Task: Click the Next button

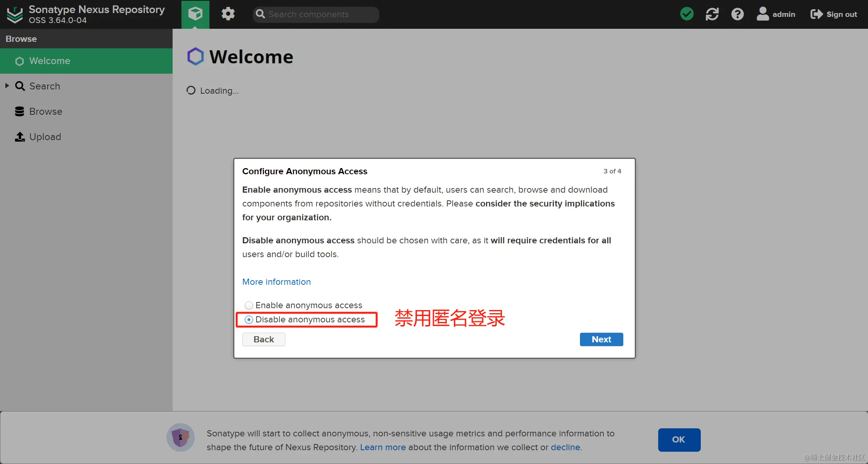Action: (x=601, y=339)
